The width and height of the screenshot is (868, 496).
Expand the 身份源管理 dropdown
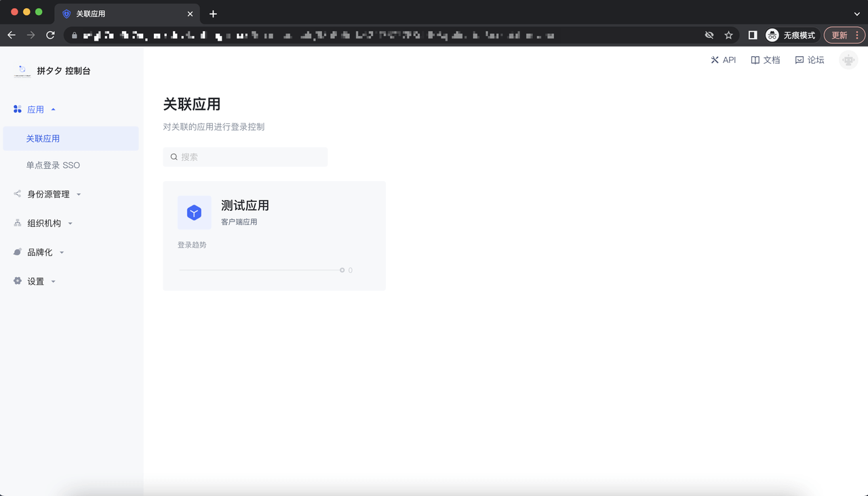tap(80, 194)
